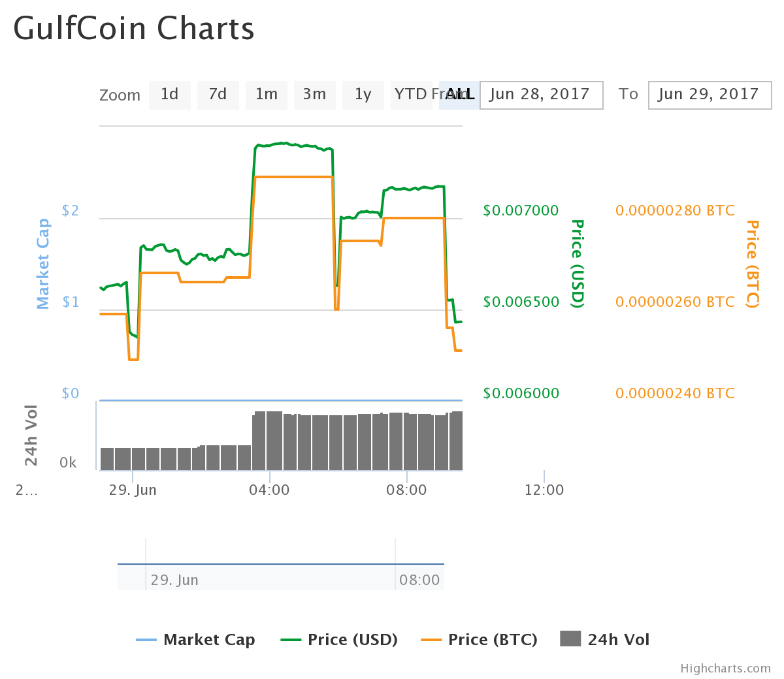
Task: Select the "1d" zoom range
Action: [169, 94]
